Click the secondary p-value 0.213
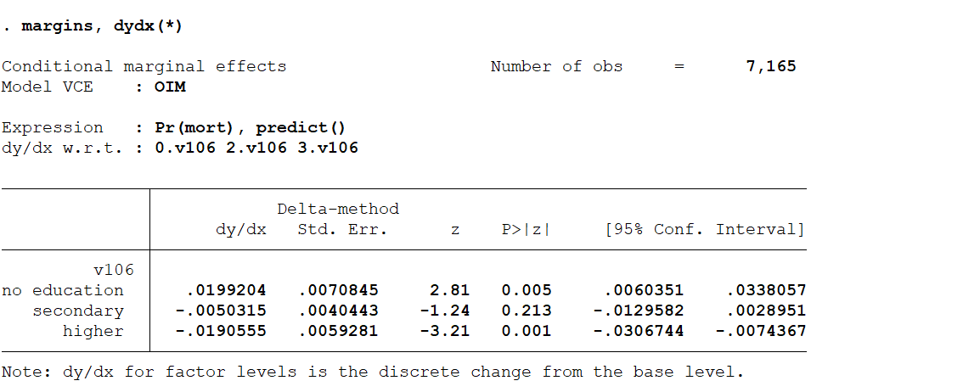980x392 pixels. 527,311
